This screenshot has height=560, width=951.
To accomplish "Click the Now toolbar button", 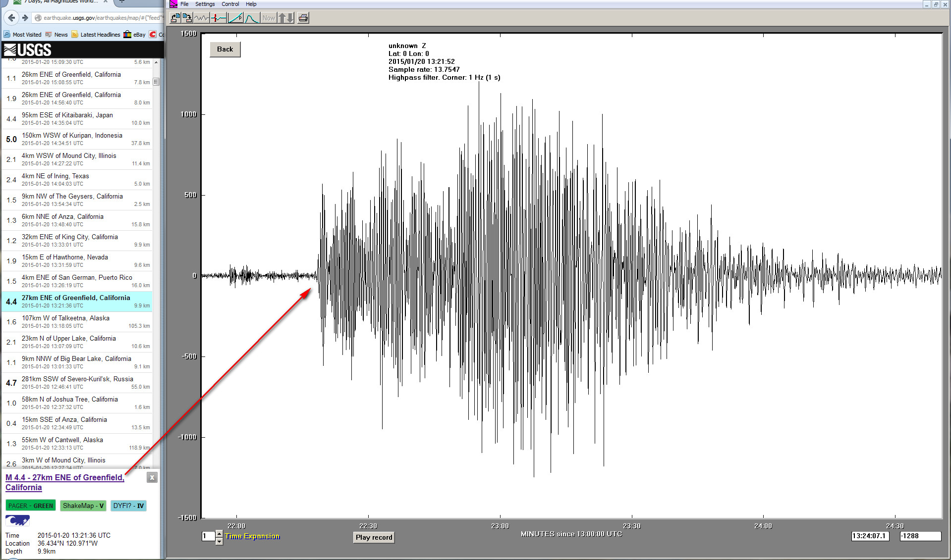I will (x=269, y=18).
